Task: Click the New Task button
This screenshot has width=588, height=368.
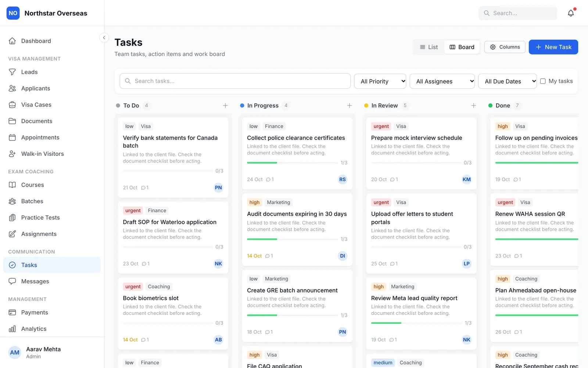Action: tap(553, 47)
